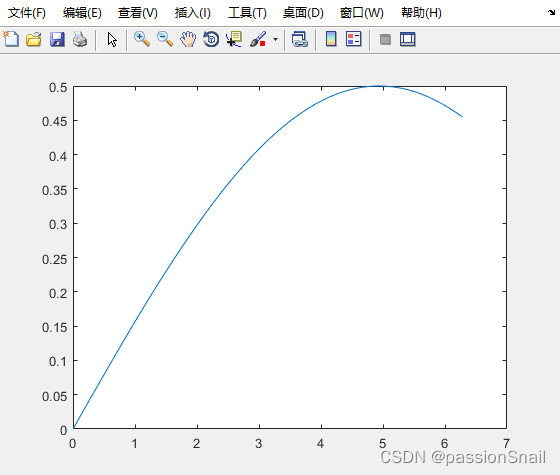Toggle the Insert Legend icon
This screenshot has width=560, height=475.
pos(354,39)
